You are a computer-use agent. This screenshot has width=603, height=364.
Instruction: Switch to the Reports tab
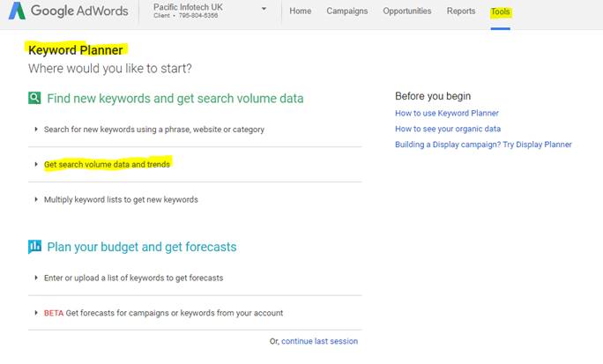tap(461, 11)
